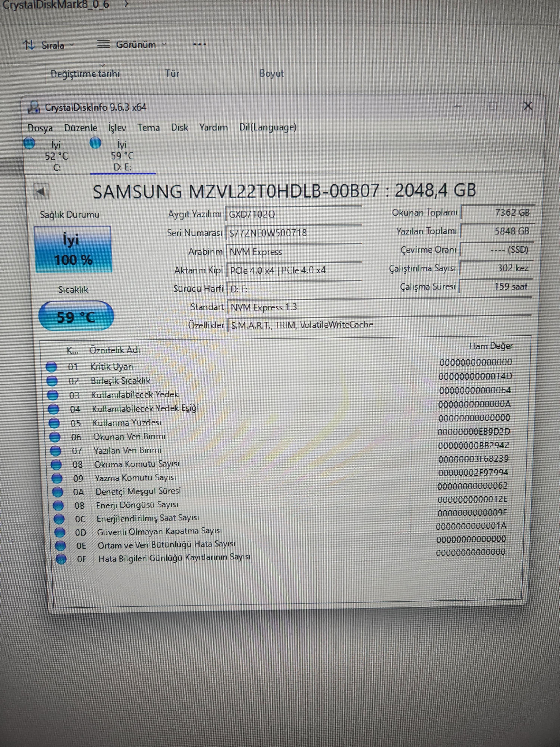Switch to the C: drive tab
The image size is (560, 747).
[x=56, y=156]
